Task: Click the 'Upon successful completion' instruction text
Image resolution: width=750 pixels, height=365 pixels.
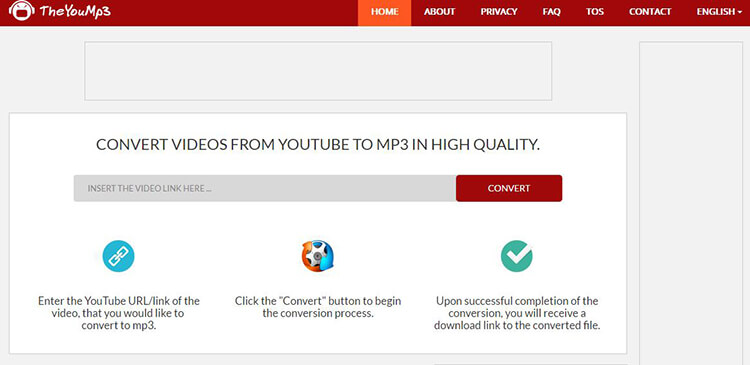Action: pyautogui.click(x=517, y=314)
